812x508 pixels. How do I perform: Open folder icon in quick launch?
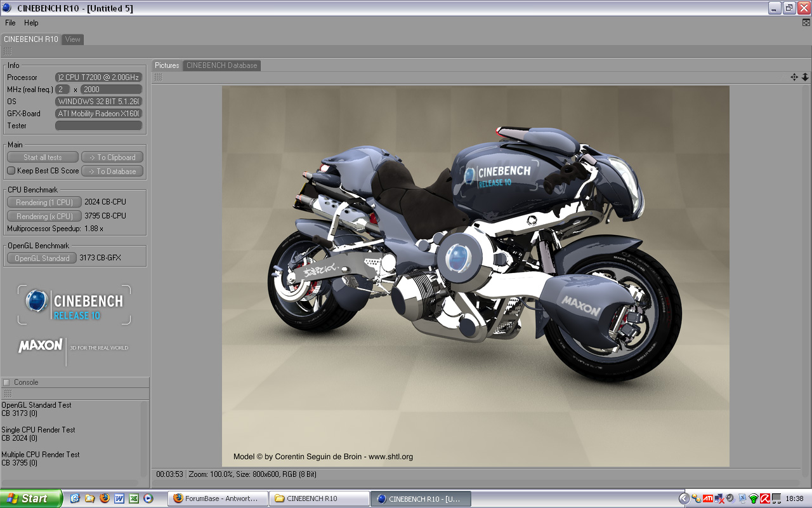point(89,498)
